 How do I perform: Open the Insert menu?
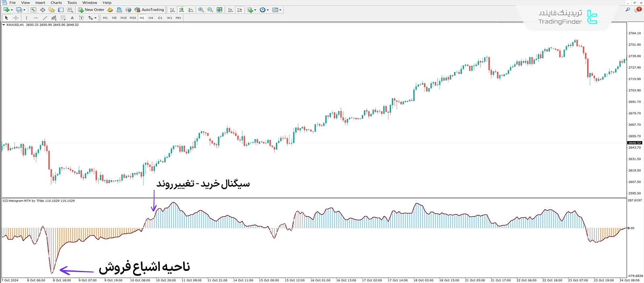[x=40, y=3]
